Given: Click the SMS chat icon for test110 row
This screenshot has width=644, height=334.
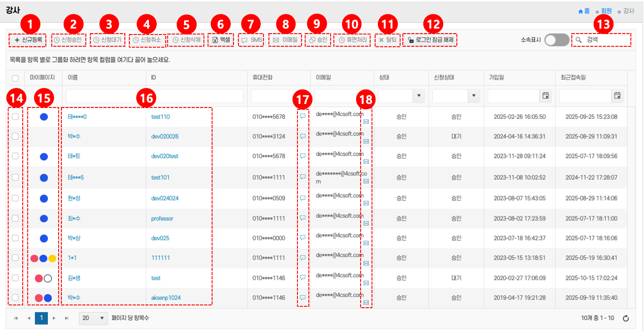Looking at the screenshot, I should [x=302, y=117].
